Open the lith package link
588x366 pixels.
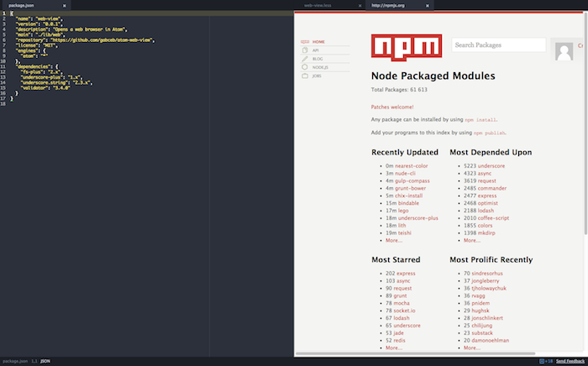pyautogui.click(x=402, y=226)
